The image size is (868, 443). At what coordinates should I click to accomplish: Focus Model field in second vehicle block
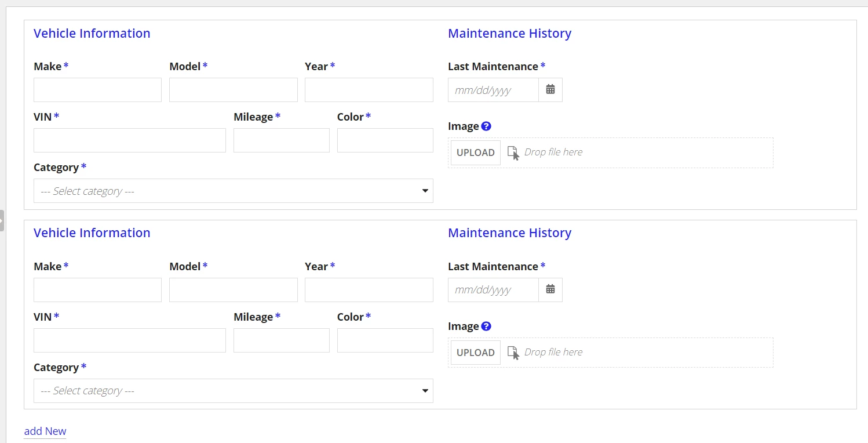[x=234, y=290]
